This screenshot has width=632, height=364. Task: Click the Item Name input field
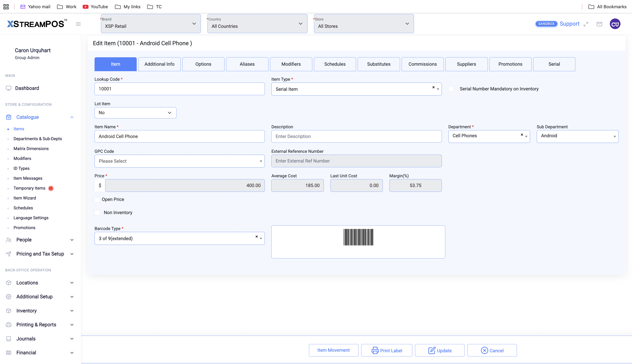(179, 136)
